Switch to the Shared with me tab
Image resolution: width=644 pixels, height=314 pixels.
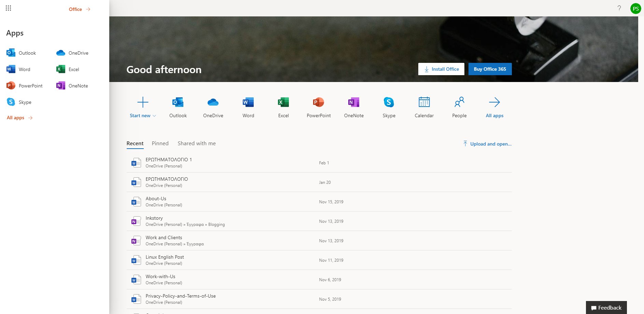pyautogui.click(x=197, y=144)
